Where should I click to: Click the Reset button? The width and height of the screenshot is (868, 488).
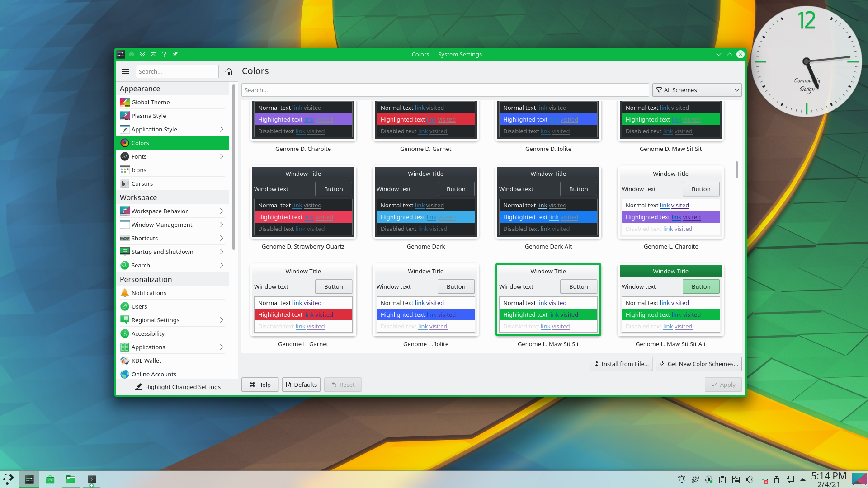point(343,385)
